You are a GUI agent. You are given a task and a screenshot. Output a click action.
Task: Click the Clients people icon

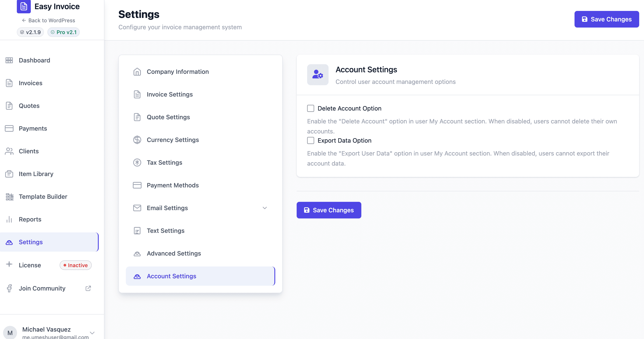tap(9, 151)
